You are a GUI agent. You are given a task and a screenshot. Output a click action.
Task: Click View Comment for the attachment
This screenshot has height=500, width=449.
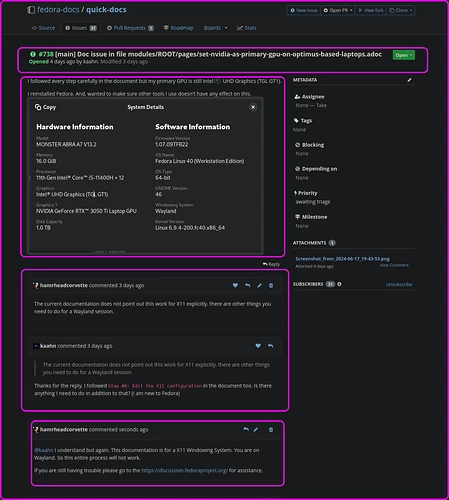(x=394, y=265)
